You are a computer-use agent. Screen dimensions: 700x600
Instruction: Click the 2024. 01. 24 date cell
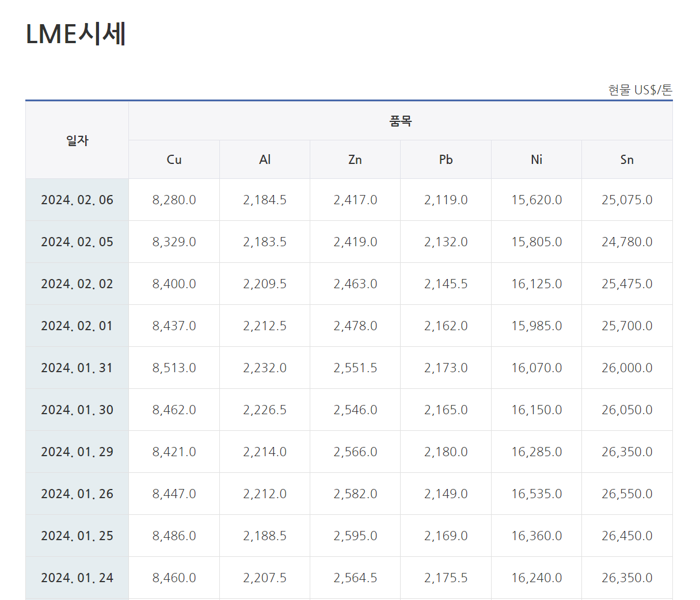coord(77,578)
